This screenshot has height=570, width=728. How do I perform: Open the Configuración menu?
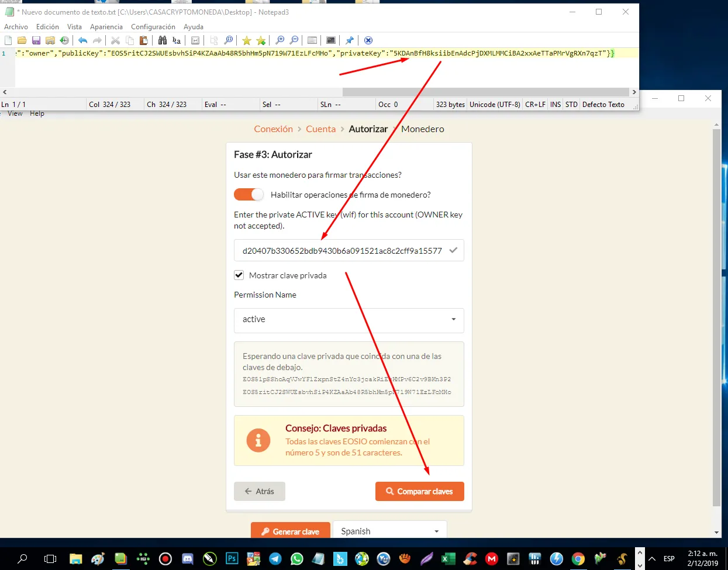[x=153, y=27]
